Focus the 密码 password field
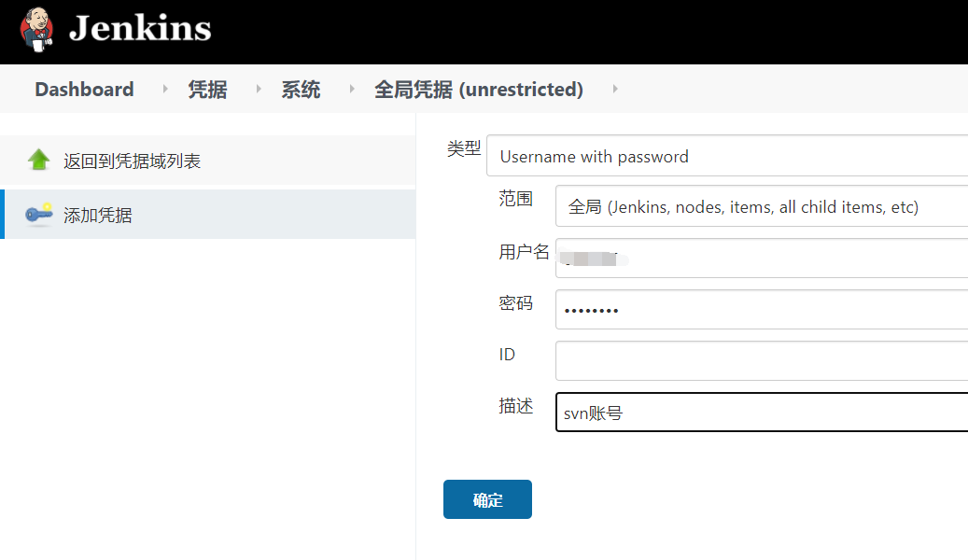Screen dimensions: 968x560 [762, 309]
